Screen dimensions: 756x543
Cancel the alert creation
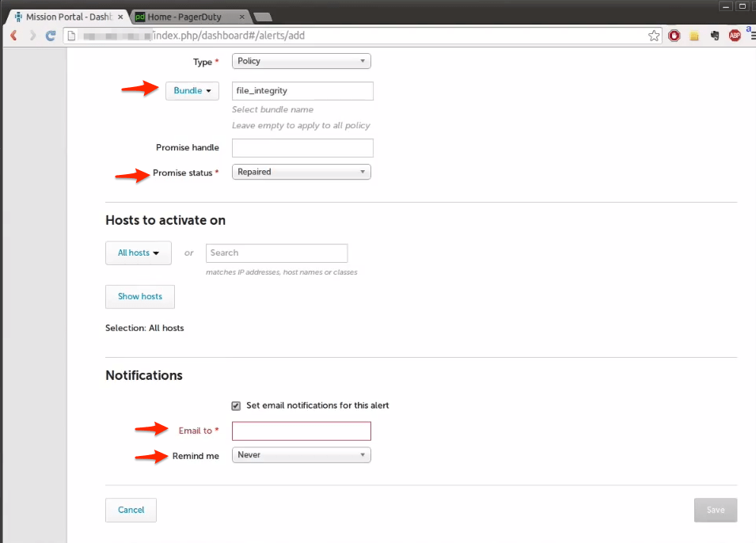(x=131, y=510)
